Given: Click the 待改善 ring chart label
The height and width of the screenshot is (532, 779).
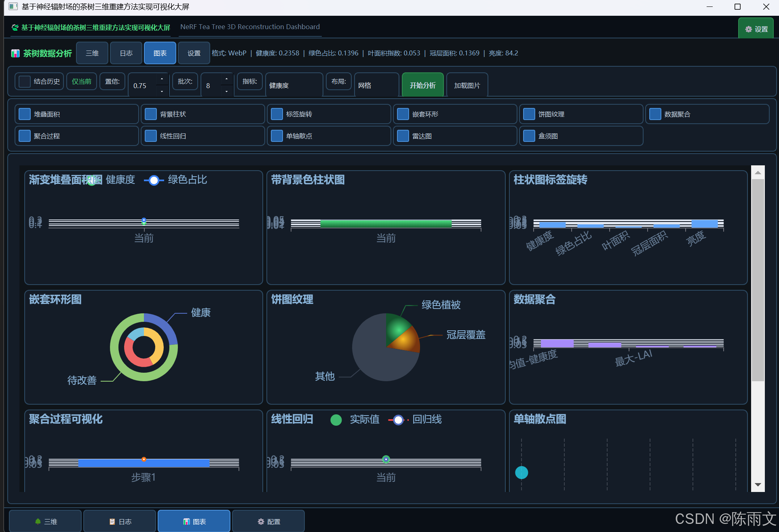Looking at the screenshot, I should click(x=82, y=380).
